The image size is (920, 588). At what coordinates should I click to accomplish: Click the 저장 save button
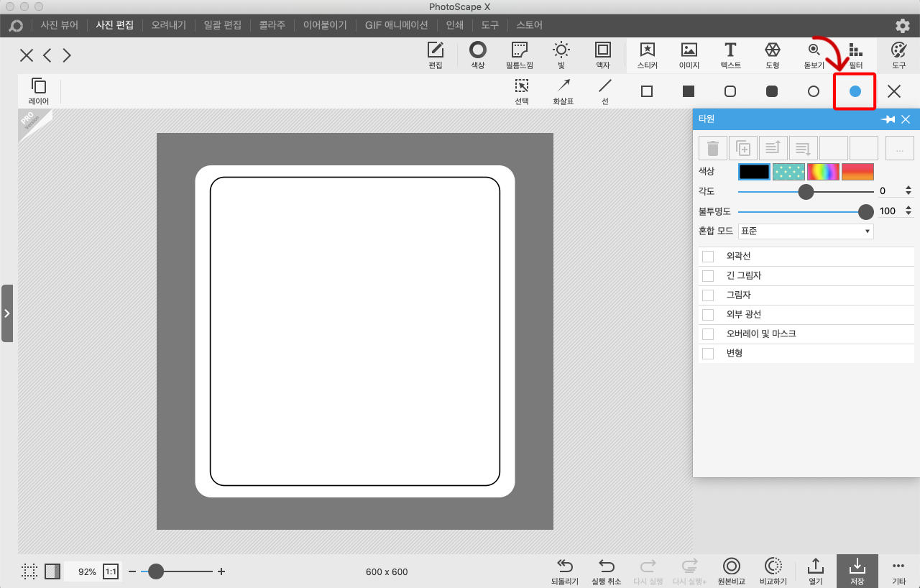click(857, 571)
